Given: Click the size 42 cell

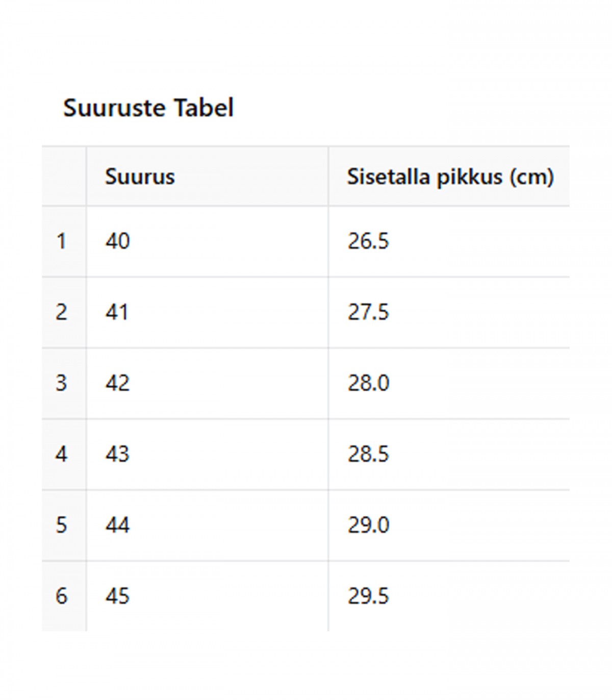Looking at the screenshot, I should 207,383.
